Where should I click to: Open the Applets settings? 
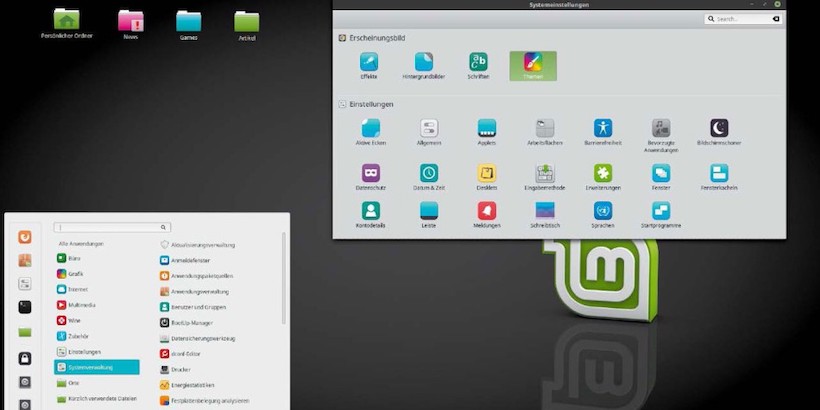pyautogui.click(x=487, y=132)
